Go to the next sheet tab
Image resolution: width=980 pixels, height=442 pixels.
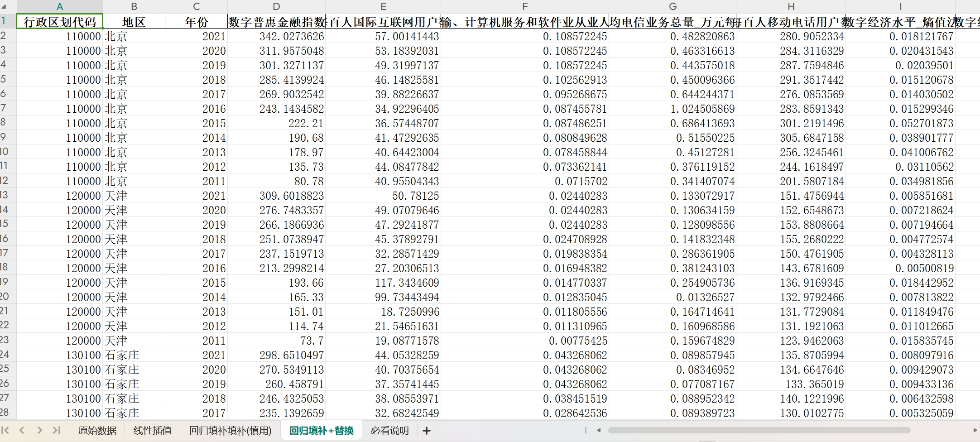(40, 430)
